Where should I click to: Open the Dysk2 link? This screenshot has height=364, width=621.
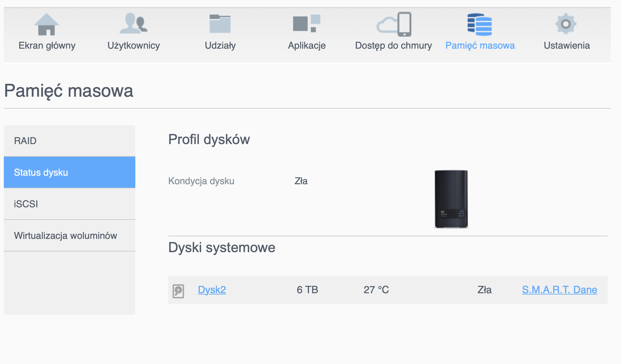coord(212,290)
